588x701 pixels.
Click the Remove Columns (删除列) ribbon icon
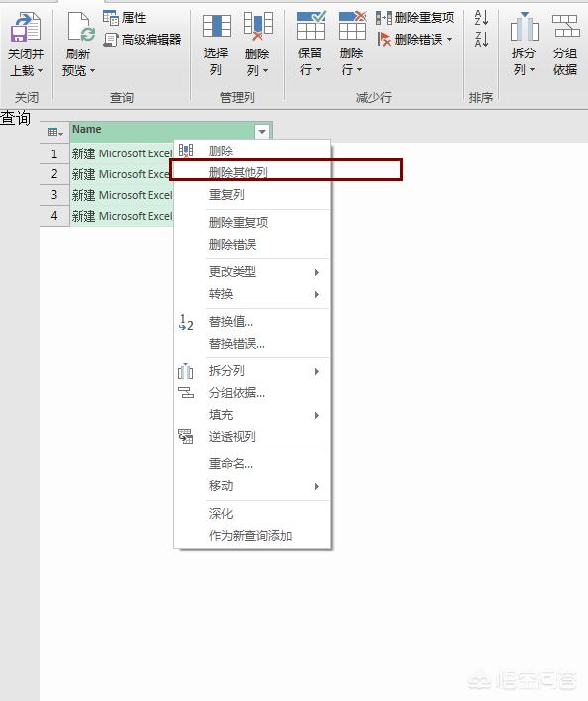point(257,26)
